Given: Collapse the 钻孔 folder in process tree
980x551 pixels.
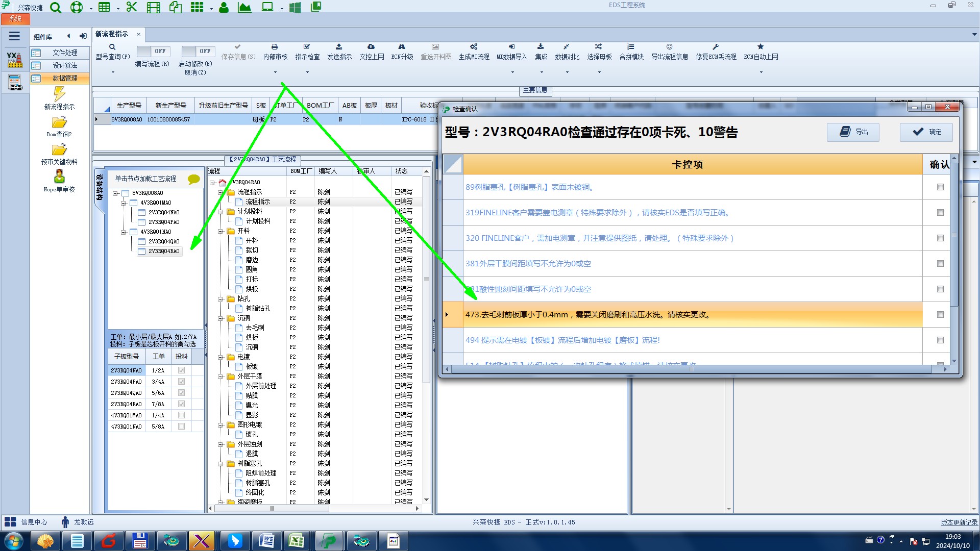Looking at the screenshot, I should [220, 299].
